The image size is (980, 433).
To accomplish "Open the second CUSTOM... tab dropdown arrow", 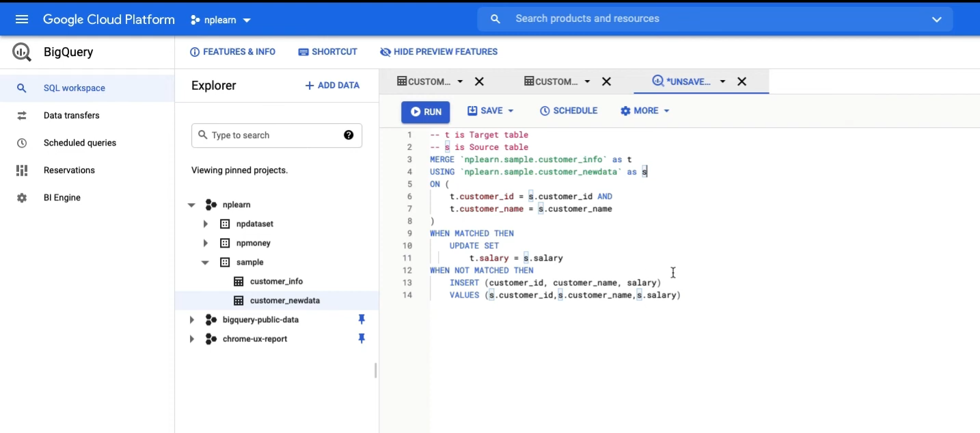I will tap(587, 81).
